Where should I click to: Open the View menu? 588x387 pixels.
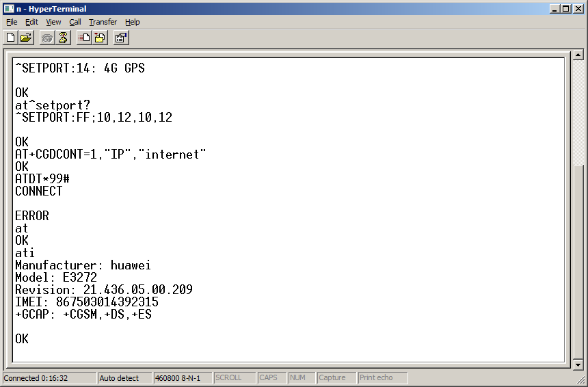[x=53, y=22]
